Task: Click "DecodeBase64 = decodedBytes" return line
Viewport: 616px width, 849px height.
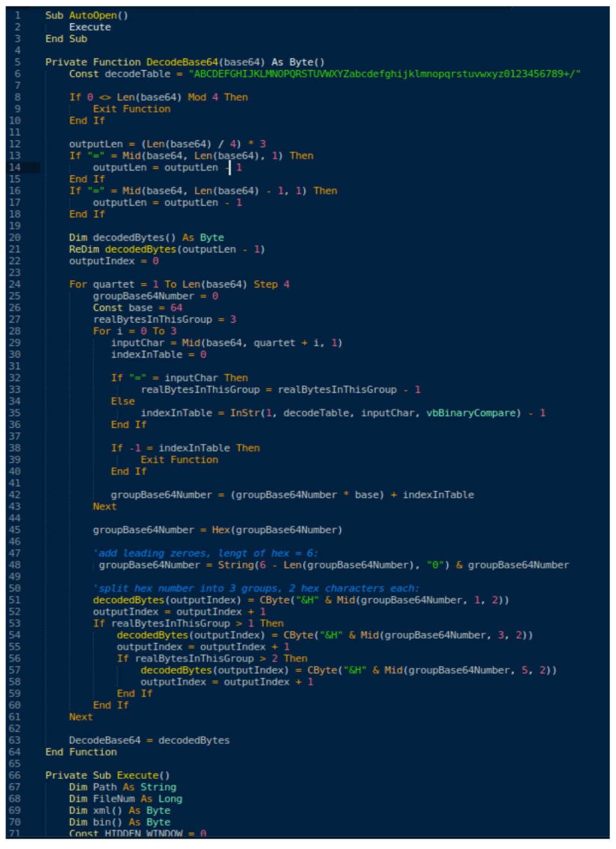Action: (149, 740)
